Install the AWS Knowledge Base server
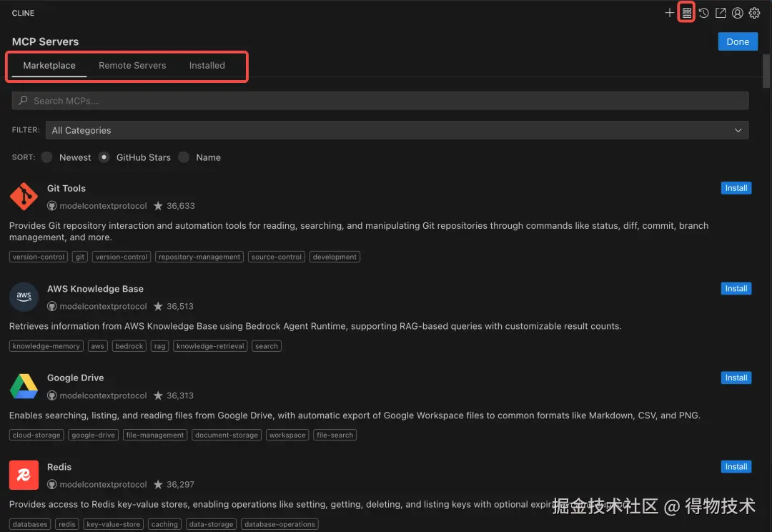The height and width of the screenshot is (532, 772). pos(736,289)
